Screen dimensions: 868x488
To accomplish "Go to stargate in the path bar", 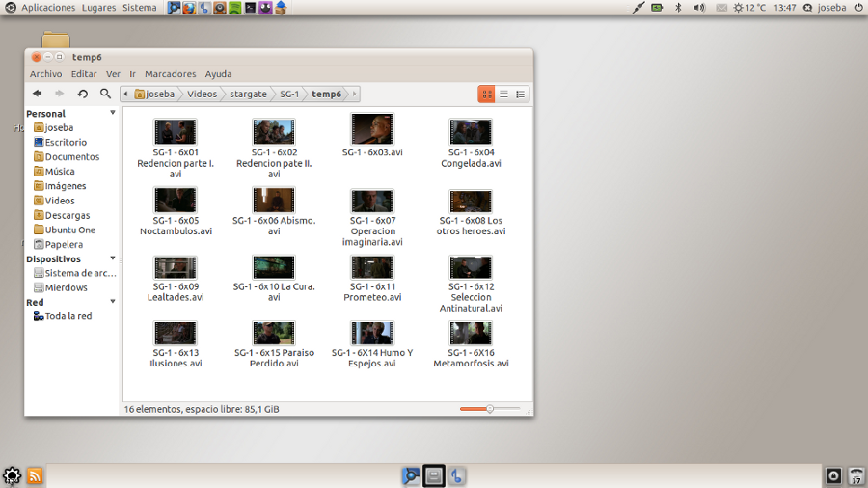I will (x=248, y=95).
